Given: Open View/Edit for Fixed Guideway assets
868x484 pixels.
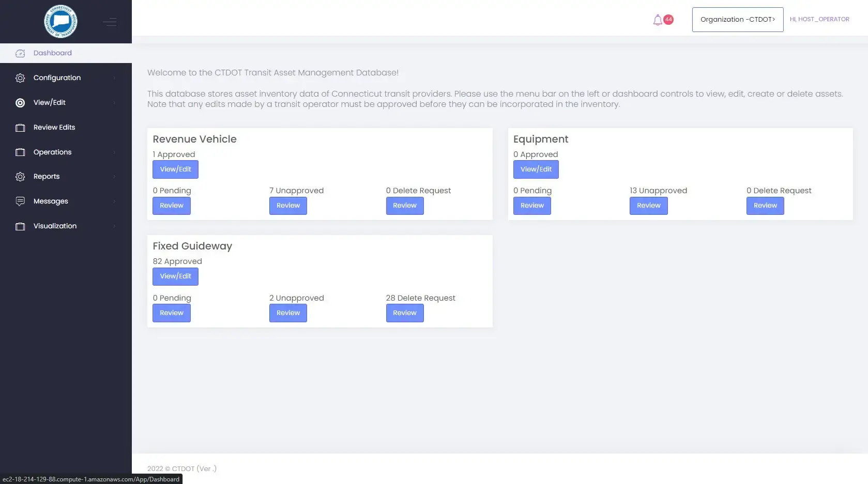Looking at the screenshot, I should point(175,276).
